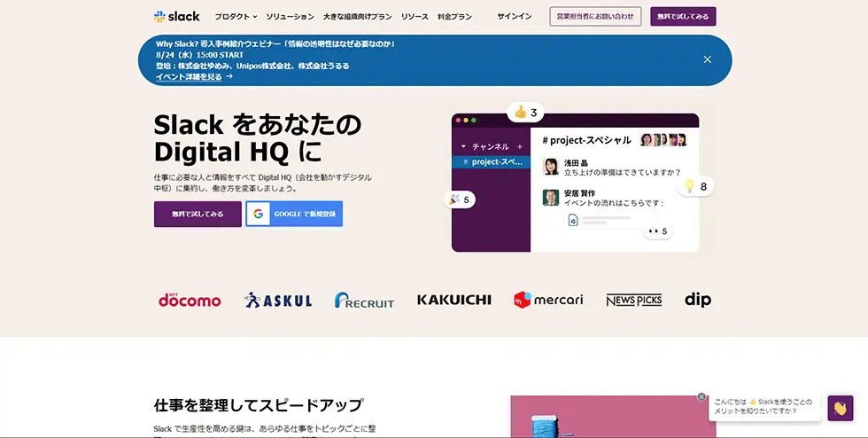Viewport: 868px width, 438px height.
Task: Click the KAKUICHI logo
Action: tap(453, 300)
